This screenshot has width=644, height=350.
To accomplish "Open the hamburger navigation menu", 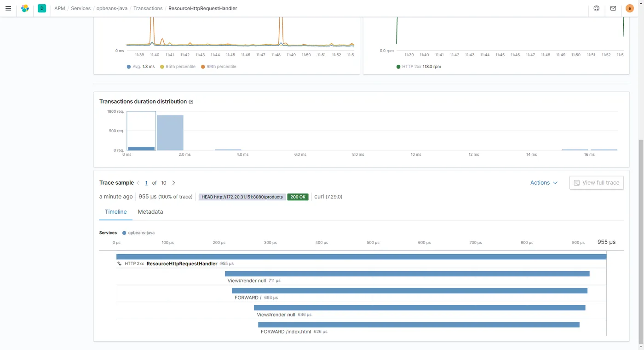I will coord(8,8).
